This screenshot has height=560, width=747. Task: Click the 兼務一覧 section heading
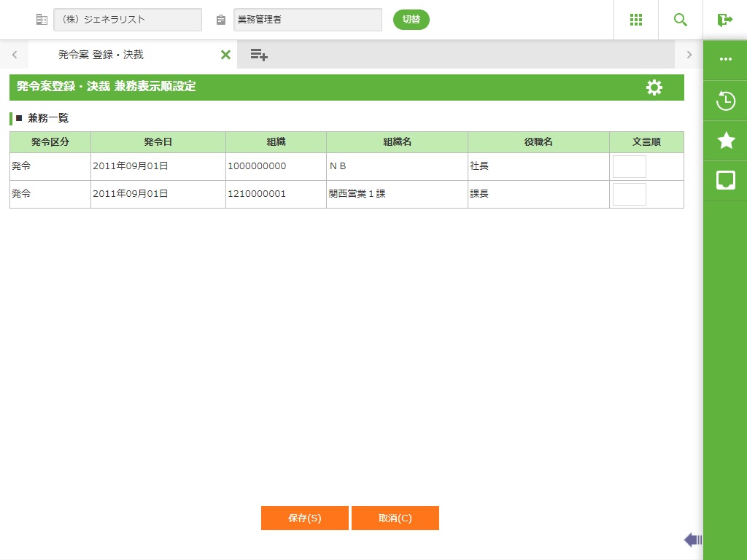click(x=47, y=118)
